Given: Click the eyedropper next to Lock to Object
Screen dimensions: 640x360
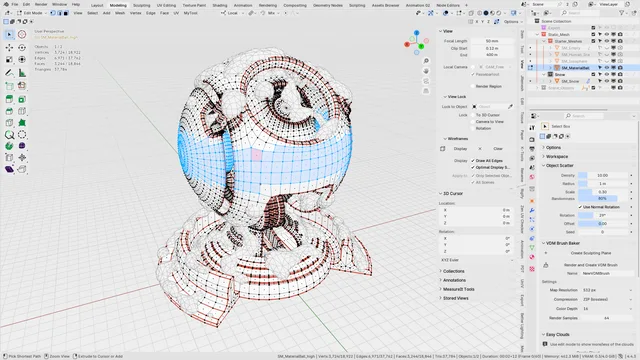Looking at the screenshot, I should point(510,107).
